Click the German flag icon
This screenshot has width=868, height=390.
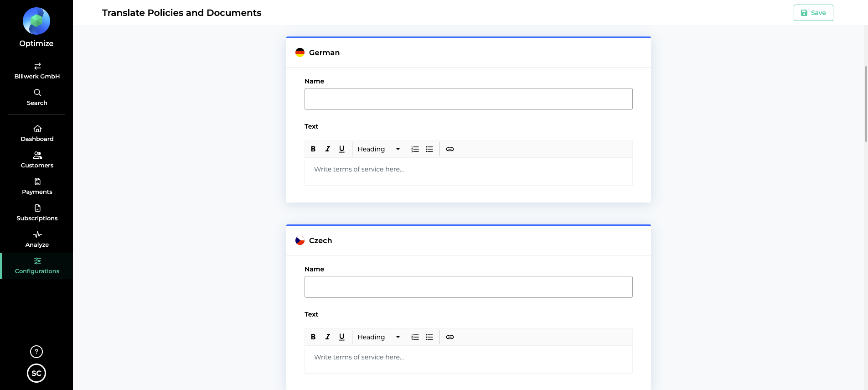point(300,52)
